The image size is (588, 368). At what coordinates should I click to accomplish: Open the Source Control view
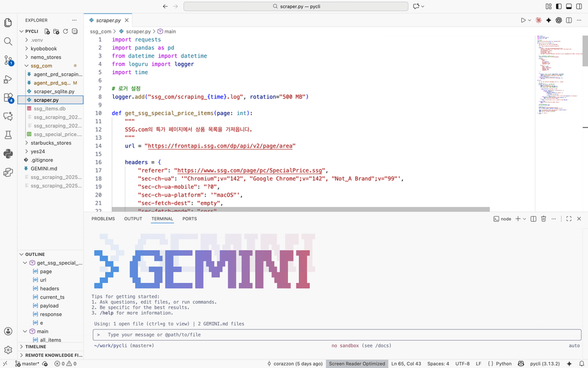[x=8, y=61]
